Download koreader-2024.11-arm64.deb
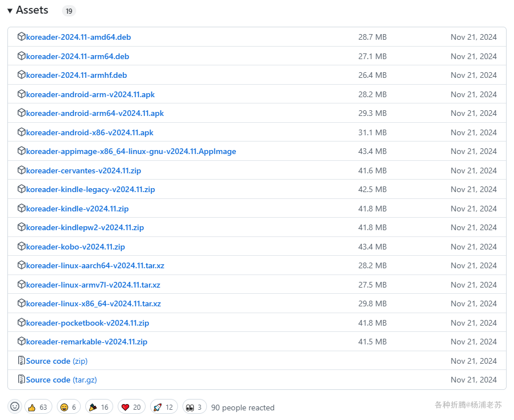This screenshot has height=420, width=514. 77,56
